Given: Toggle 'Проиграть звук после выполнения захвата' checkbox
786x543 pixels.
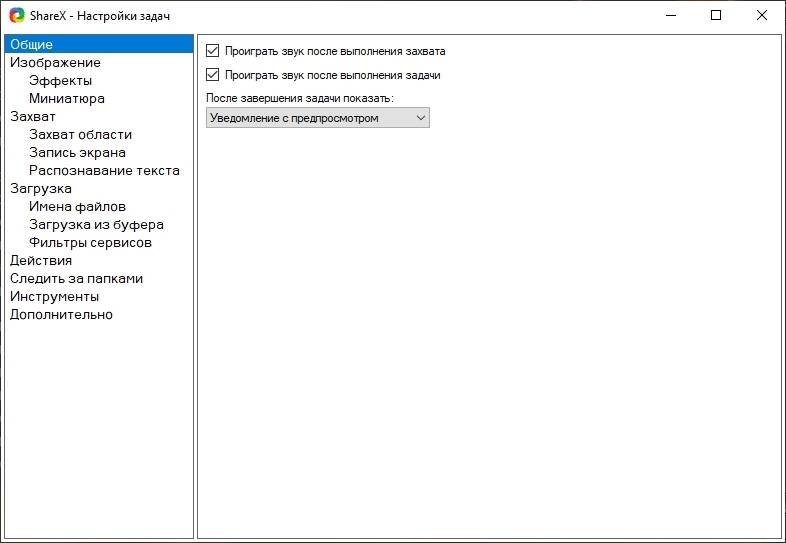Looking at the screenshot, I should 212,50.
